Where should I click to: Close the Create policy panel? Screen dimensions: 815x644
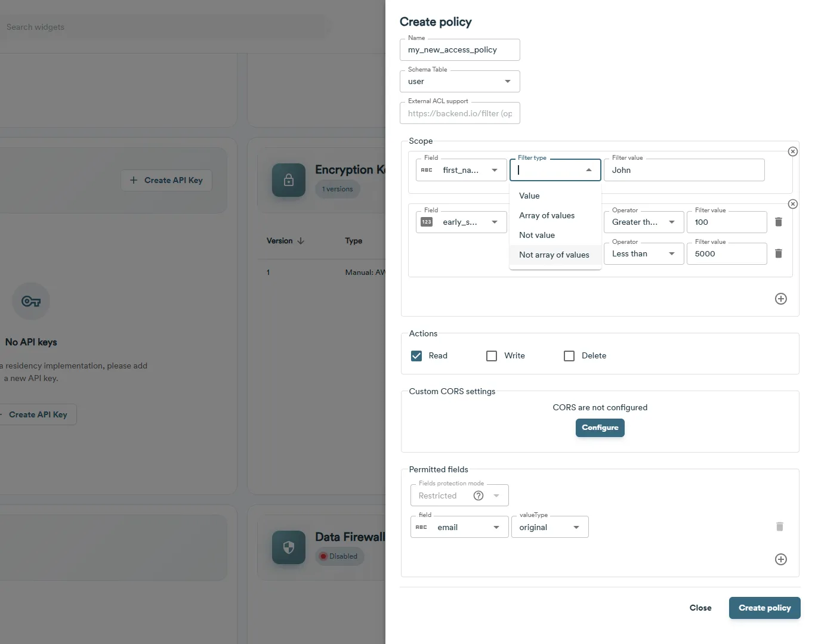tap(700, 608)
